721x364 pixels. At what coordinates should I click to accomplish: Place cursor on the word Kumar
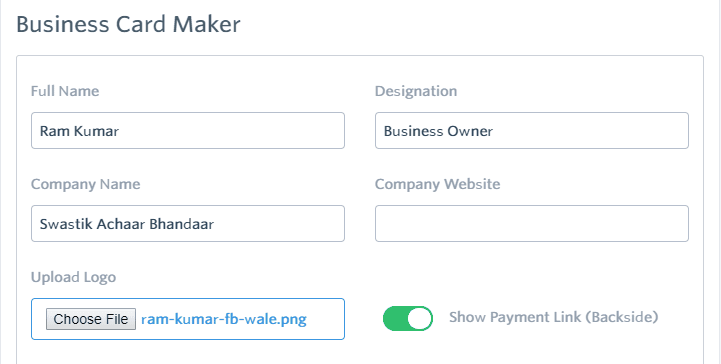click(x=96, y=131)
